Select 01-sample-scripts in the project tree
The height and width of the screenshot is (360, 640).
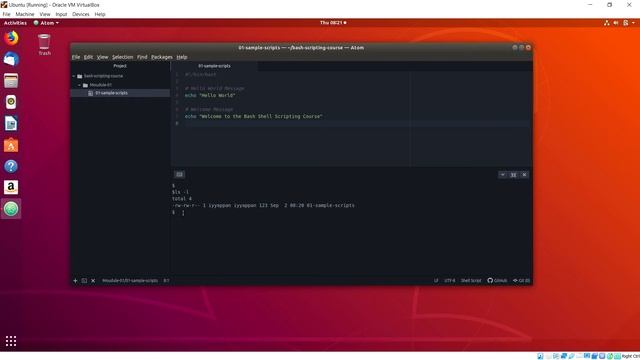click(120, 93)
